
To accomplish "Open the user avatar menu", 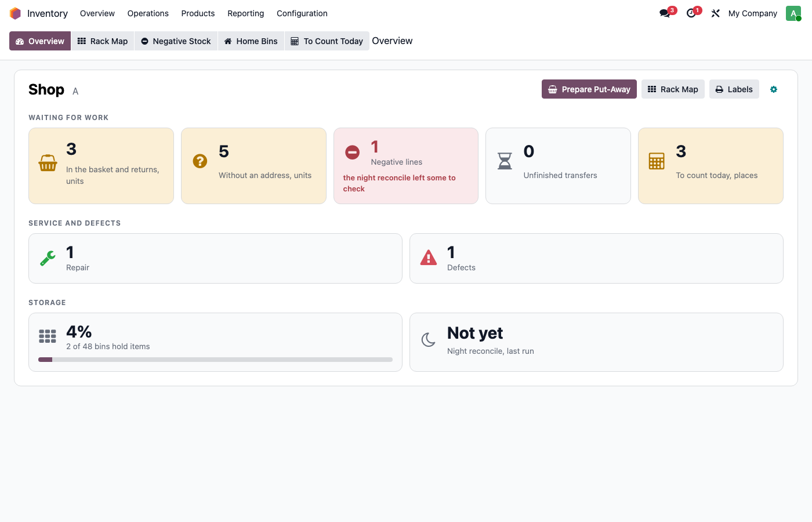I will tap(793, 13).
